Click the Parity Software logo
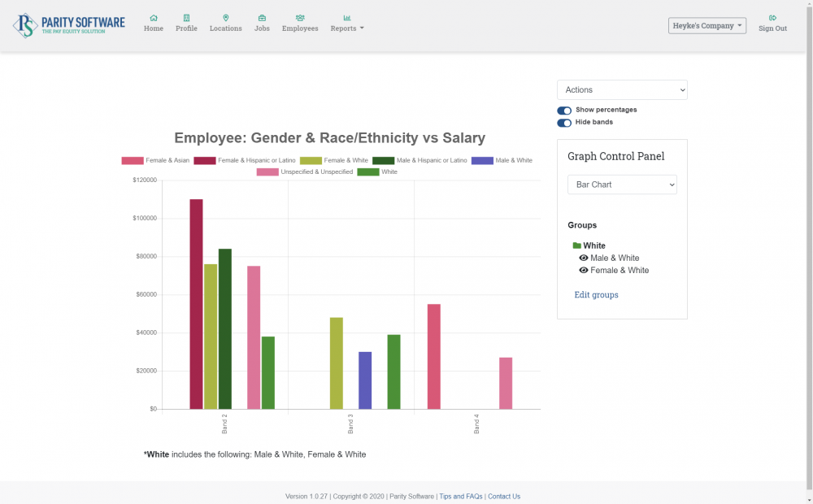Viewport: 813px width, 504px height. [x=69, y=25]
